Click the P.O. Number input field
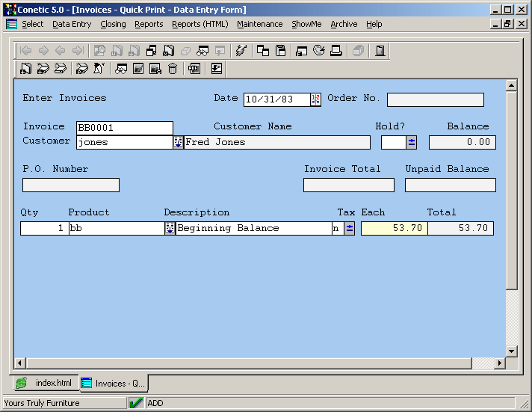The height and width of the screenshot is (412, 532). click(x=71, y=185)
